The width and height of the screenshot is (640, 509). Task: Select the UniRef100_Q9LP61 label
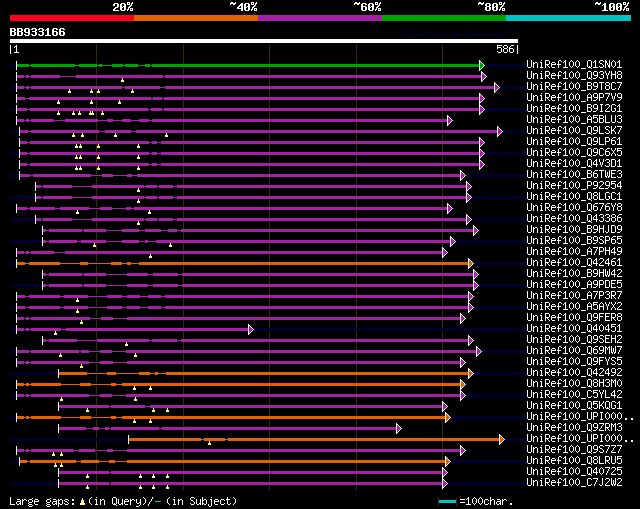click(574, 142)
